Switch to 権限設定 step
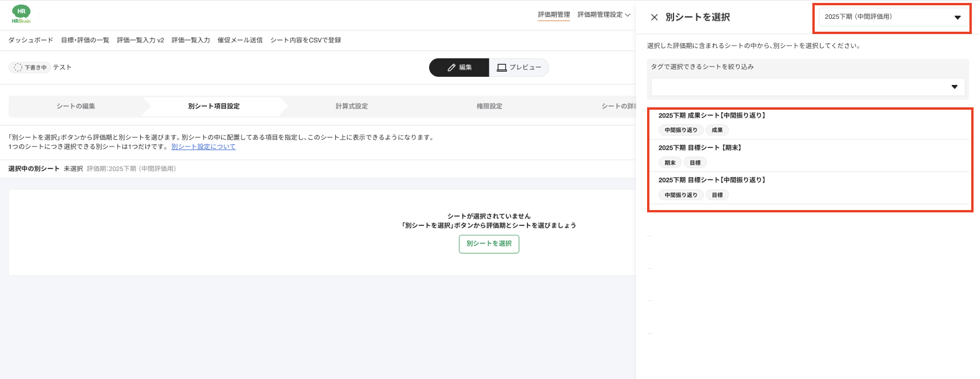This screenshot has height=379, width=980. (x=489, y=106)
